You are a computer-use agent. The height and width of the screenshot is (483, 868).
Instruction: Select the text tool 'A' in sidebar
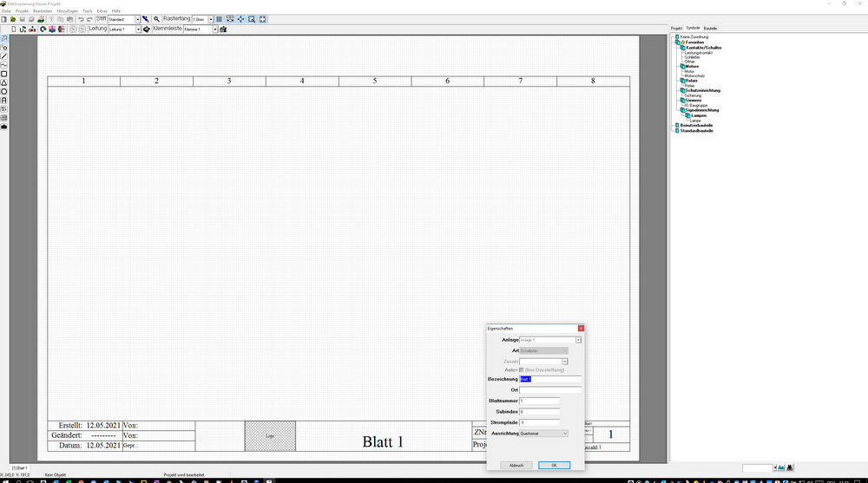4,100
